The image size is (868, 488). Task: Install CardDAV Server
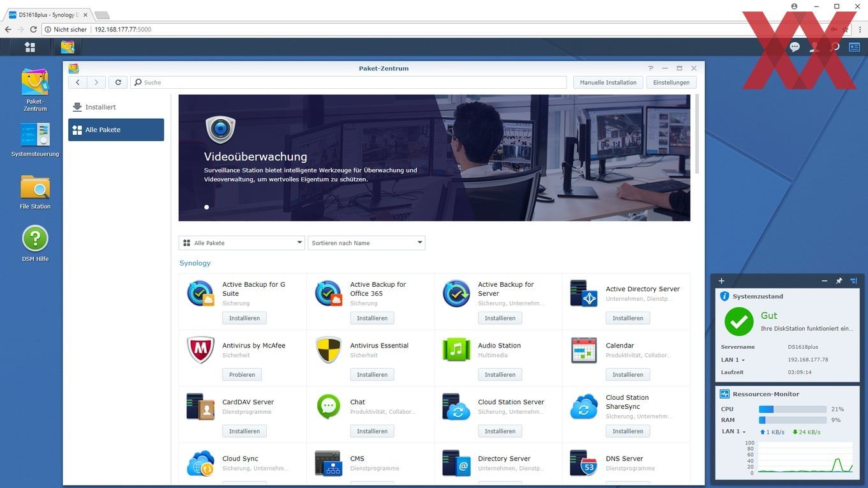(244, 431)
